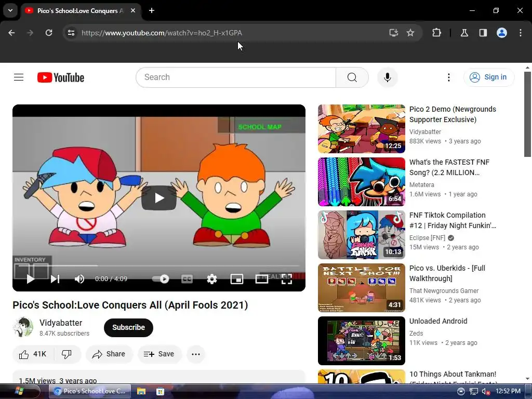This screenshot has width=532, height=399.
Task: Open more actions ellipsis under video
Action: pyautogui.click(x=196, y=354)
